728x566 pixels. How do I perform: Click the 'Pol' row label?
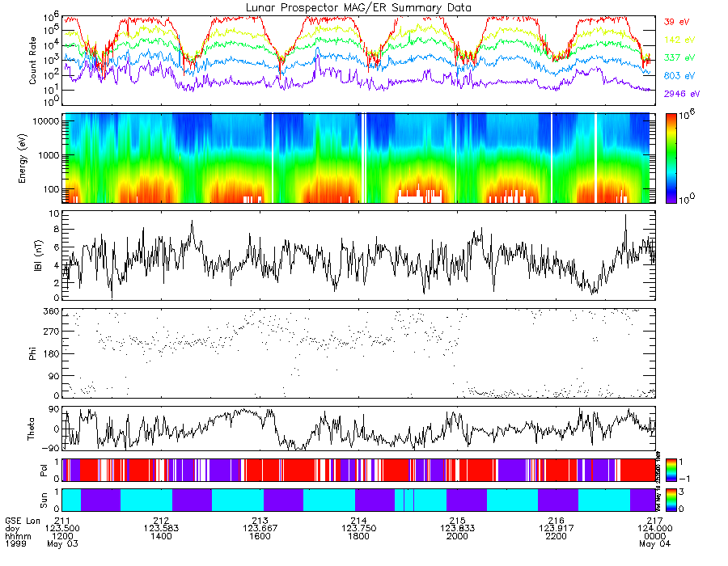point(43,471)
